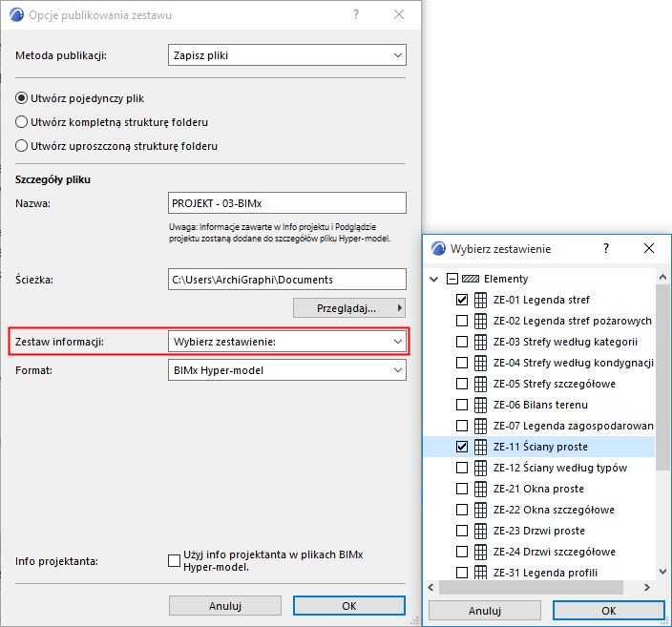Select ZE-24 Drzwi szczegółowe row

click(x=539, y=552)
